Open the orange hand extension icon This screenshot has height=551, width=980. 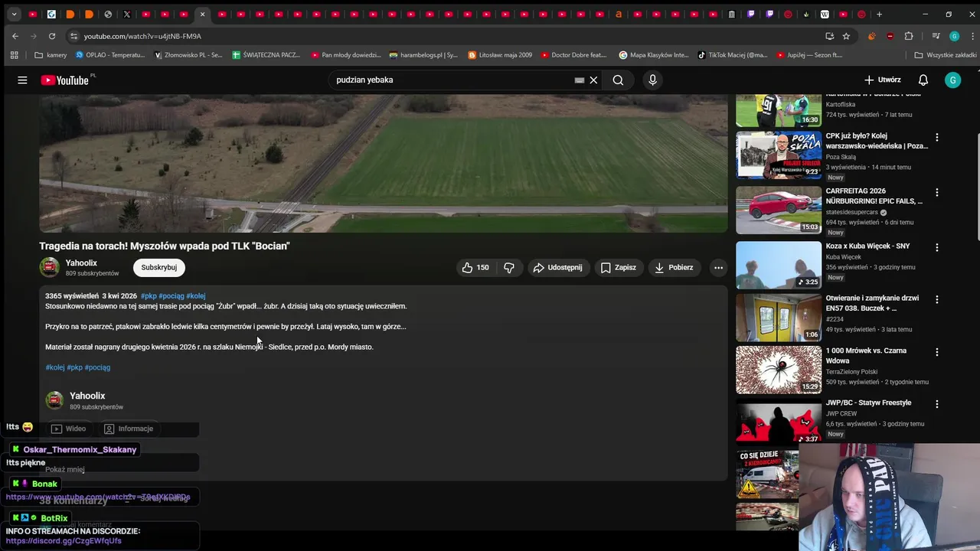click(x=871, y=36)
